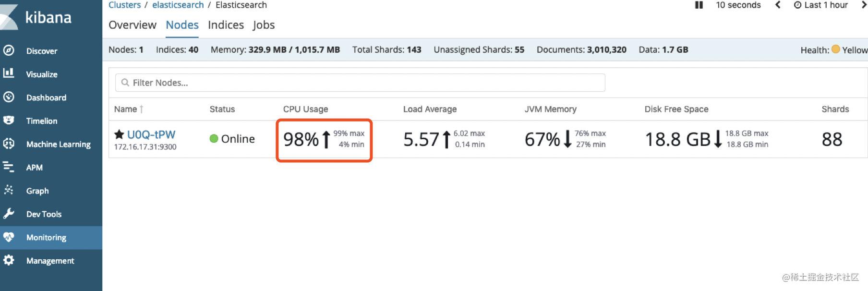Sort by Load Average column header
Image resolution: width=868 pixels, height=291 pixels.
(430, 109)
